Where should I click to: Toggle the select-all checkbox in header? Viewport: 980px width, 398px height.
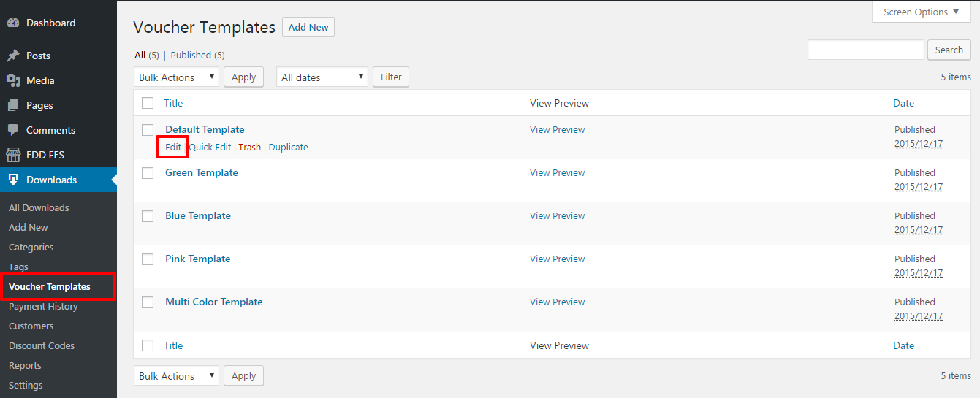point(148,103)
